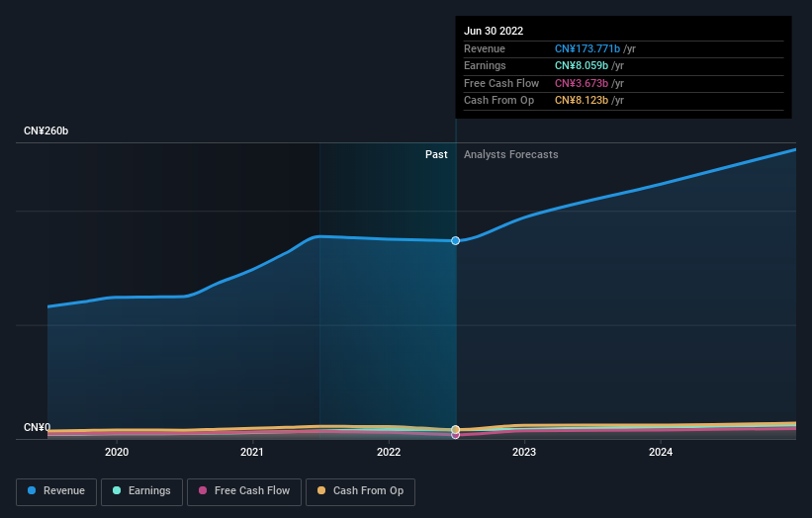812x518 pixels.
Task: Toggle the Earnings legend button
Action: pos(141,491)
